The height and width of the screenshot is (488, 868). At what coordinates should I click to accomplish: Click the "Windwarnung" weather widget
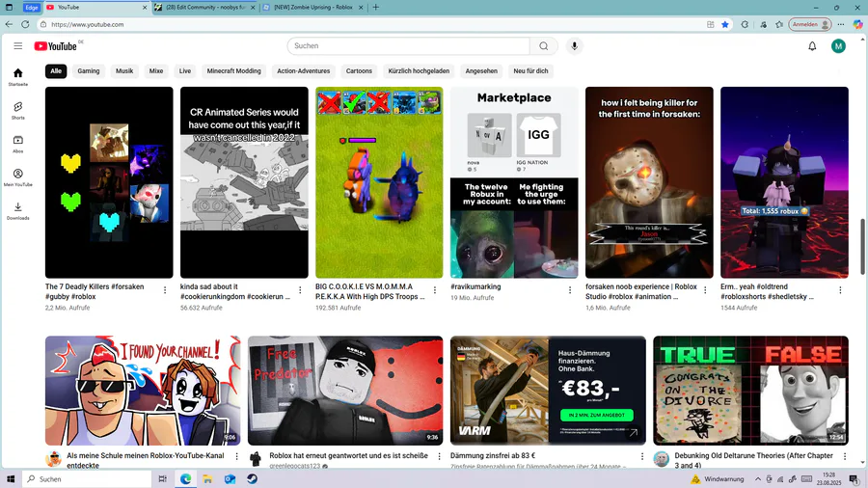[x=717, y=479]
